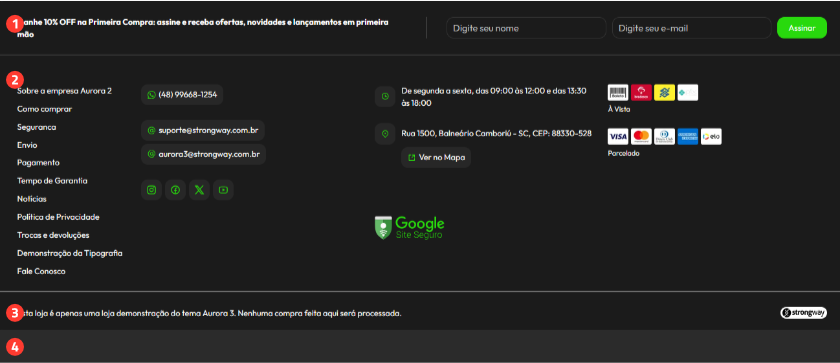Screen dimensions: 840x363
Task: Open the Facebook social link
Action: coord(175,190)
